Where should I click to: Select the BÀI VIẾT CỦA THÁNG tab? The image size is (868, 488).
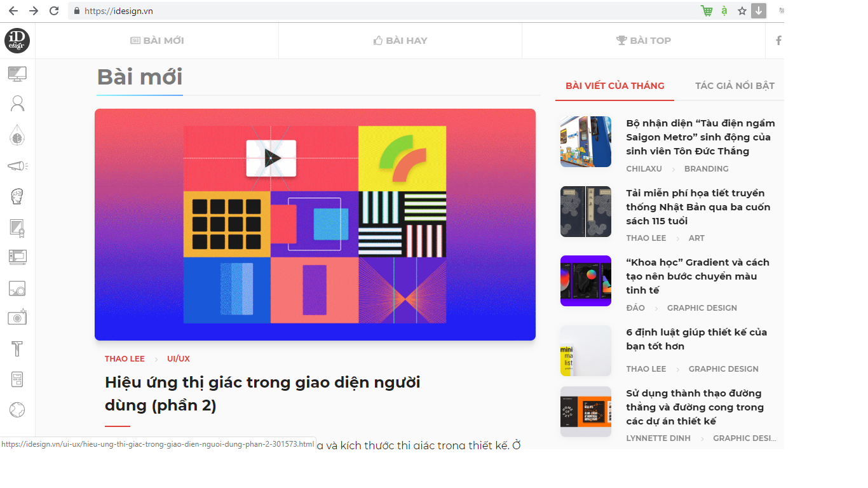pos(614,86)
